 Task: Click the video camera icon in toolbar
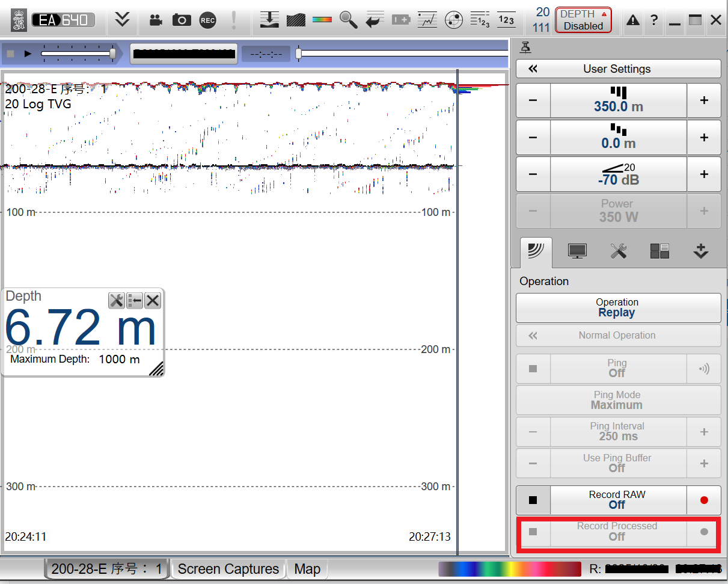(x=156, y=20)
